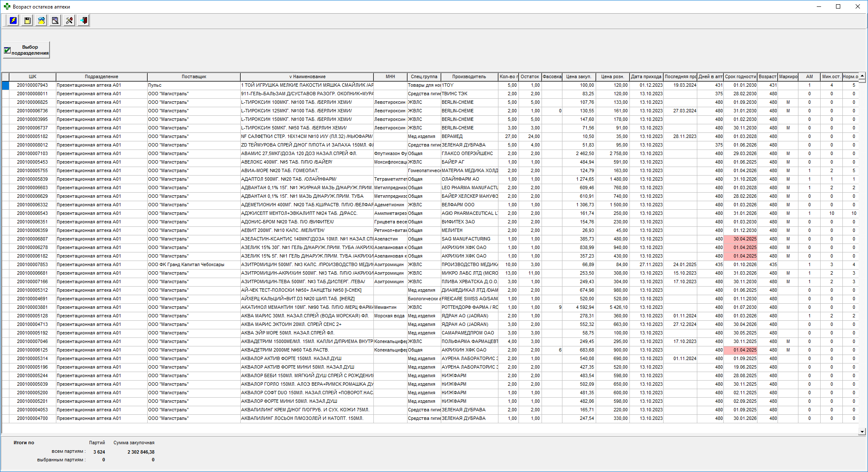
Task: Click the МНН column header
Action: coord(390,77)
